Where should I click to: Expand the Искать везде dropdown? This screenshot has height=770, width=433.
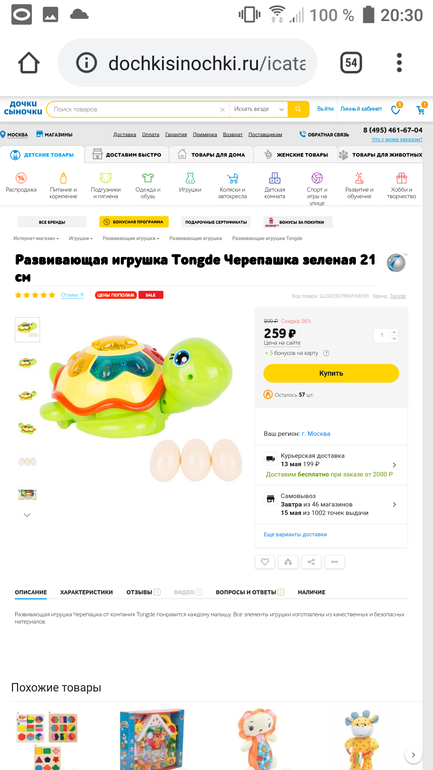click(x=259, y=110)
